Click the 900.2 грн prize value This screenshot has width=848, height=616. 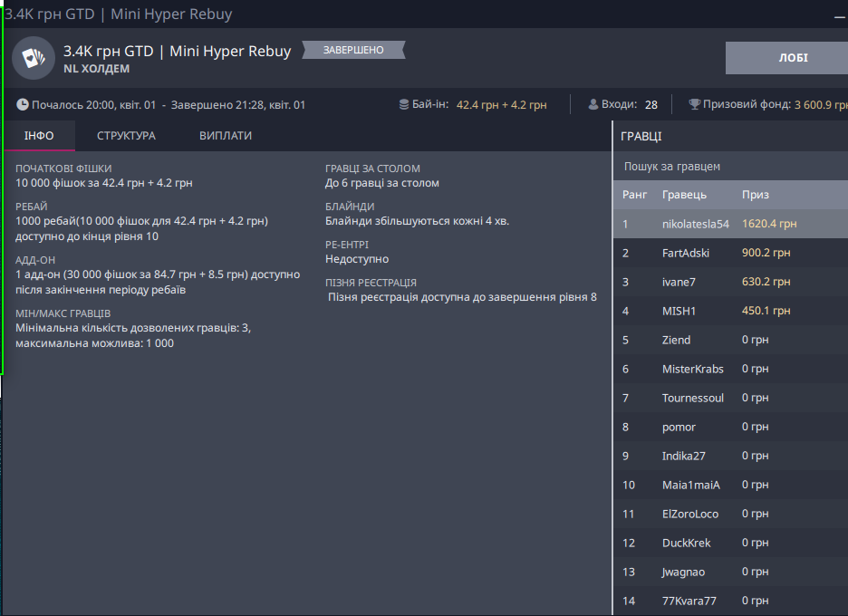click(766, 253)
